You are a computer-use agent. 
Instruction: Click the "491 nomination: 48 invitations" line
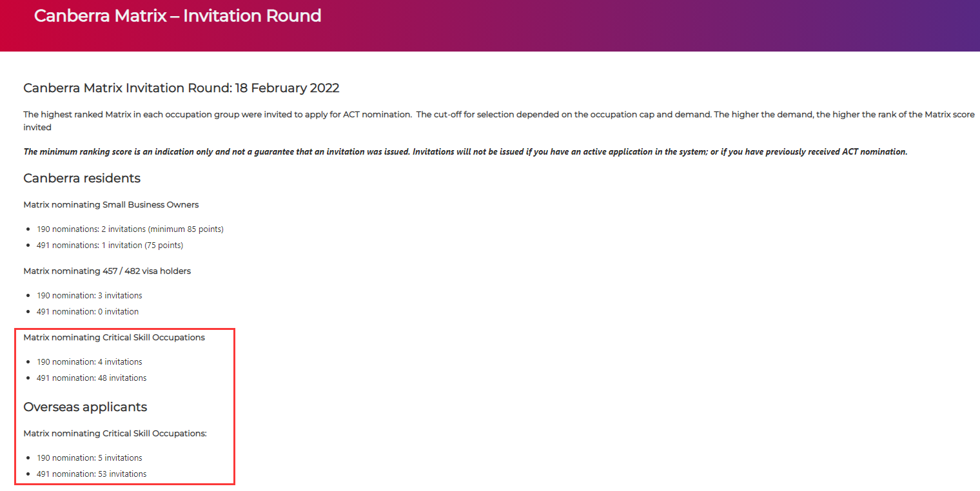click(x=92, y=378)
